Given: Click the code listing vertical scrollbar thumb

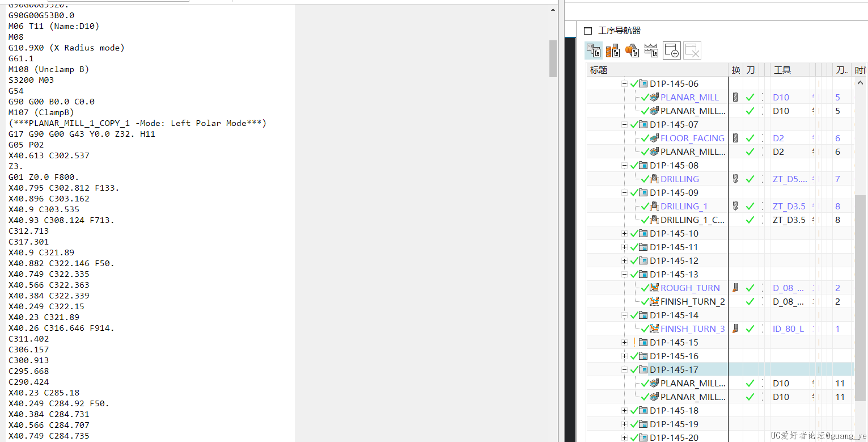Looking at the screenshot, I should pyautogui.click(x=553, y=58).
